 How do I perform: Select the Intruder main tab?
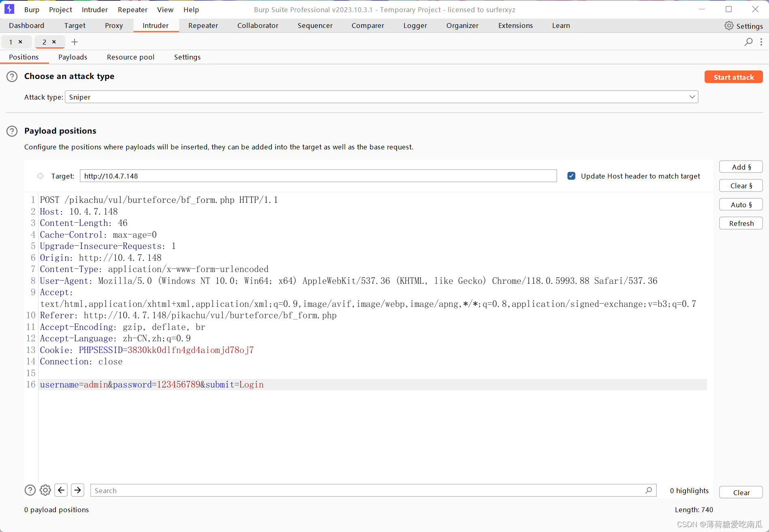(156, 26)
